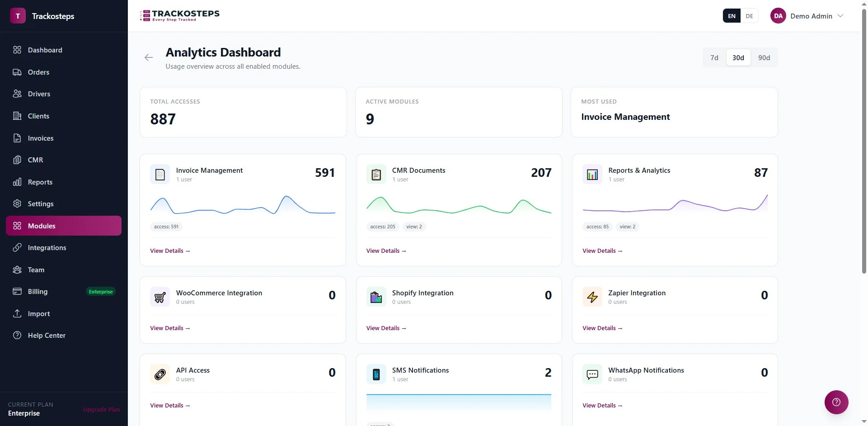Click the CMR clipboard icon in sidebar
The width and height of the screenshot is (868, 426).
pyautogui.click(x=17, y=160)
